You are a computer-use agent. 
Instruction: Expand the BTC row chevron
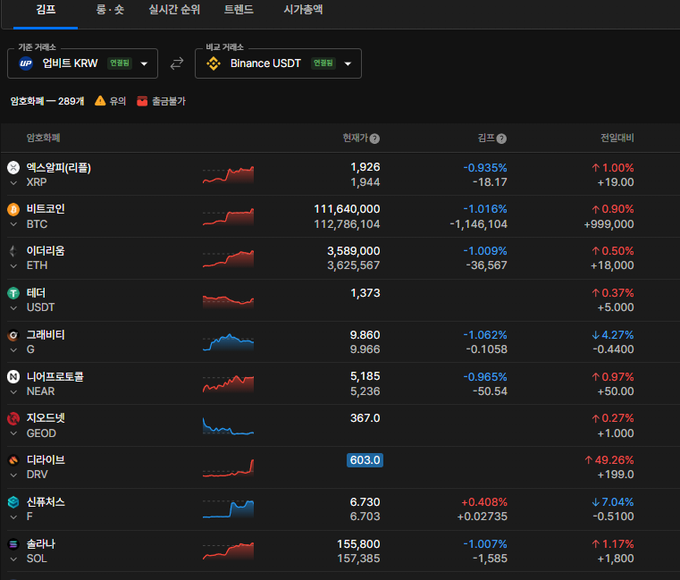pyautogui.click(x=13, y=225)
